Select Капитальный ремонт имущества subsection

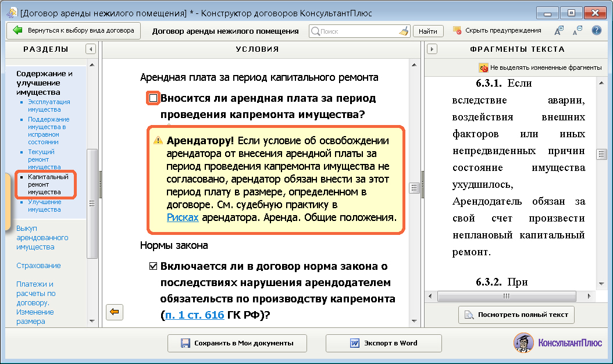tap(48, 184)
